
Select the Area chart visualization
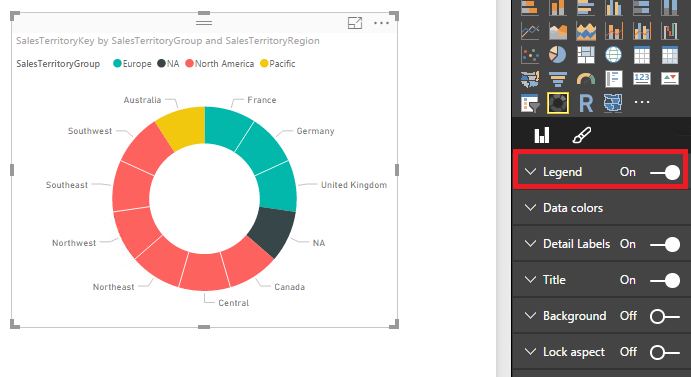tap(558, 31)
